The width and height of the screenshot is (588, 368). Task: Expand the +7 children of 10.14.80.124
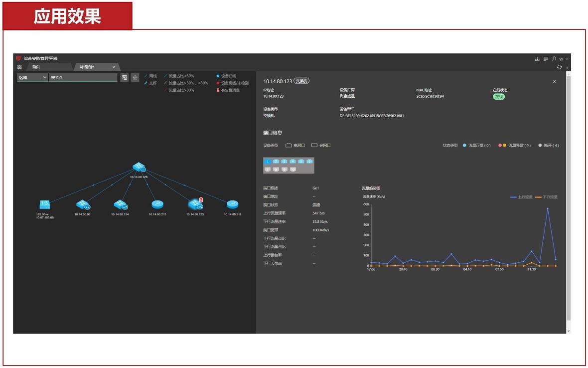(125, 207)
